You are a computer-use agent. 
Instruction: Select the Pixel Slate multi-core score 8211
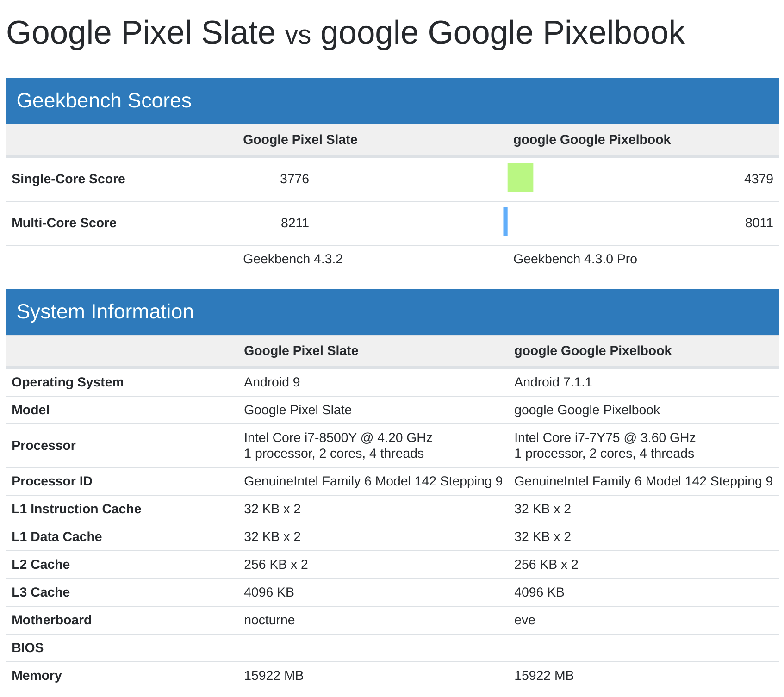coord(295,223)
